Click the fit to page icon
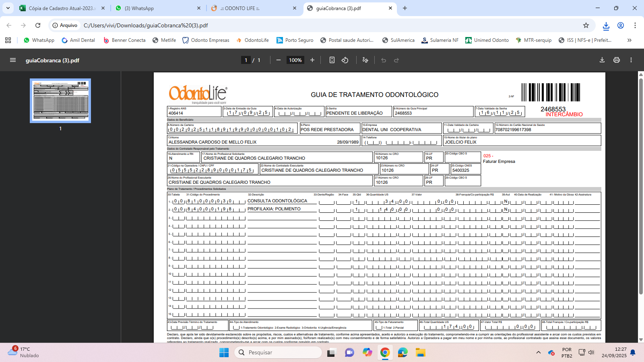 332,60
